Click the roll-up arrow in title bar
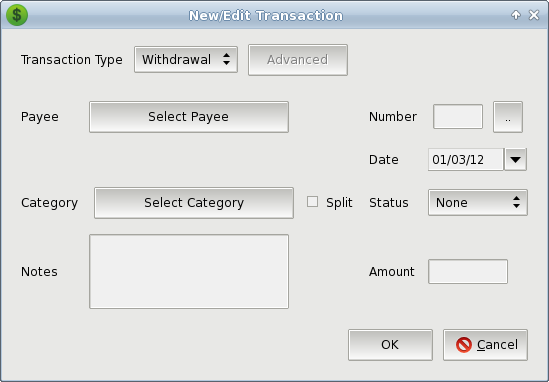The image size is (549, 382). pyautogui.click(x=516, y=15)
